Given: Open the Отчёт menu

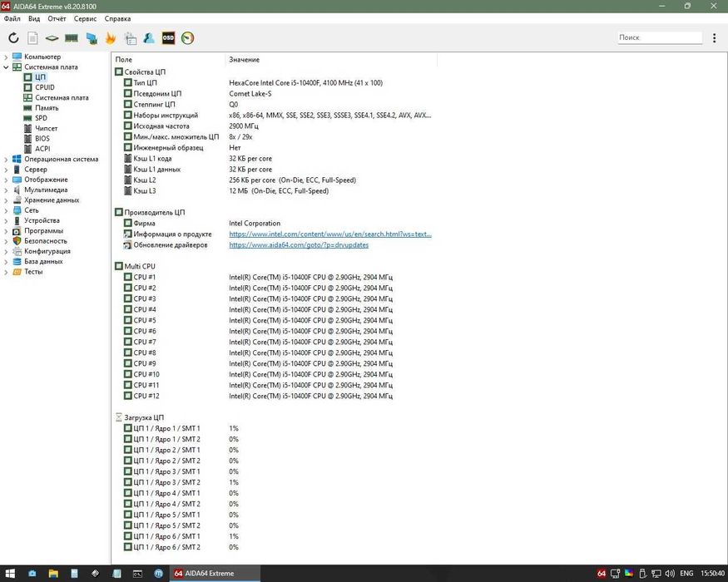Looking at the screenshot, I should pyautogui.click(x=57, y=18).
